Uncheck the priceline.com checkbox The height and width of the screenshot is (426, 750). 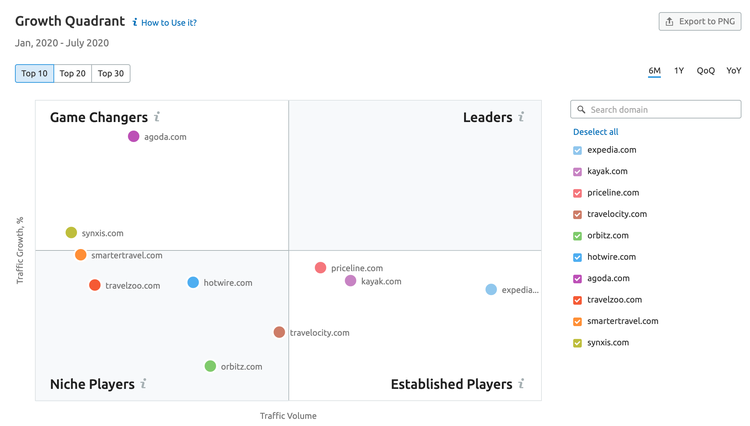click(x=577, y=193)
